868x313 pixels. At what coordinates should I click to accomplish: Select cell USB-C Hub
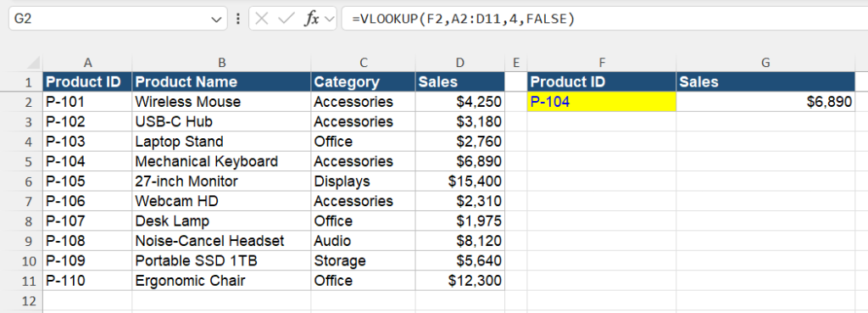coord(221,121)
